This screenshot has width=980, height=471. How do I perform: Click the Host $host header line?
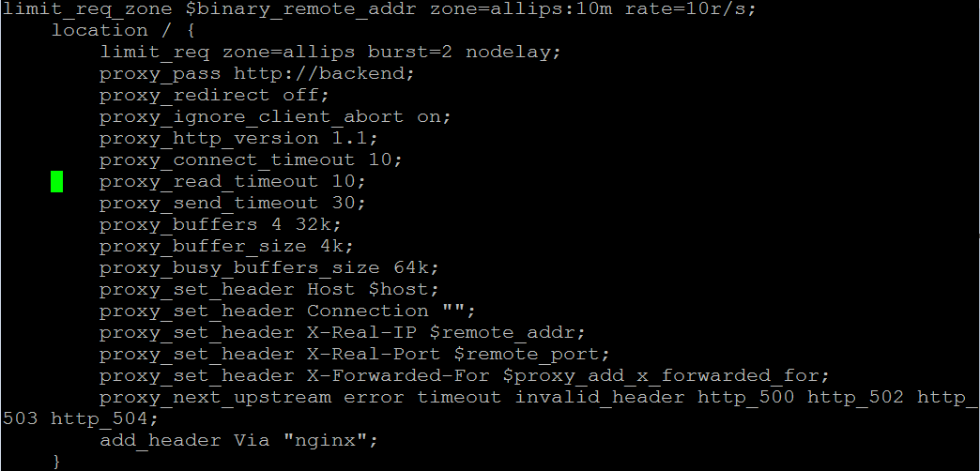click(x=269, y=290)
